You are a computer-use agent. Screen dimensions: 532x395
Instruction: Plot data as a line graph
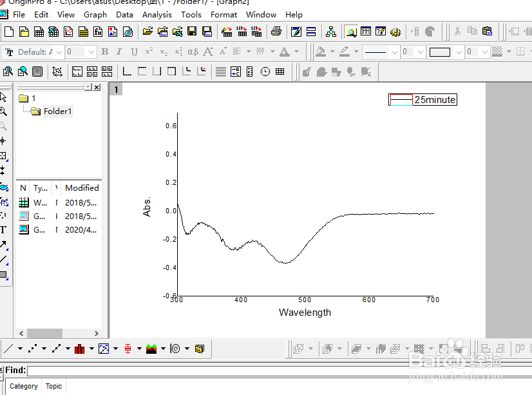coord(8,349)
